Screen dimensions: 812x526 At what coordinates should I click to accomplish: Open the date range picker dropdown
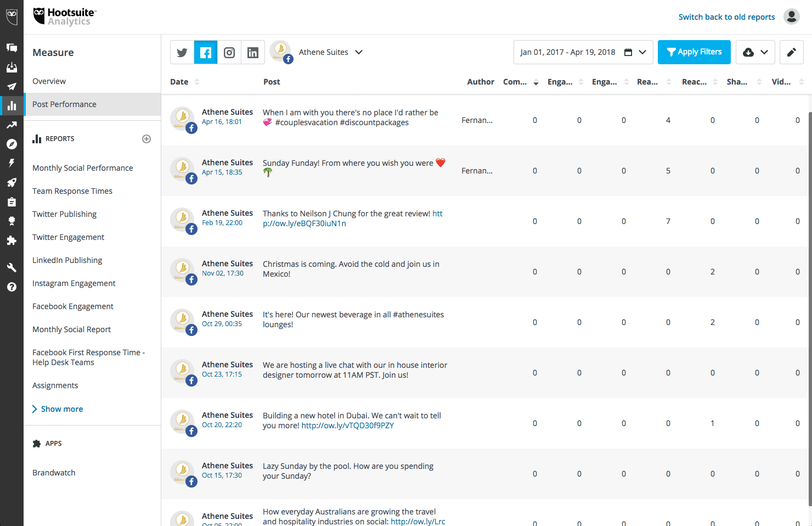pyautogui.click(x=583, y=52)
